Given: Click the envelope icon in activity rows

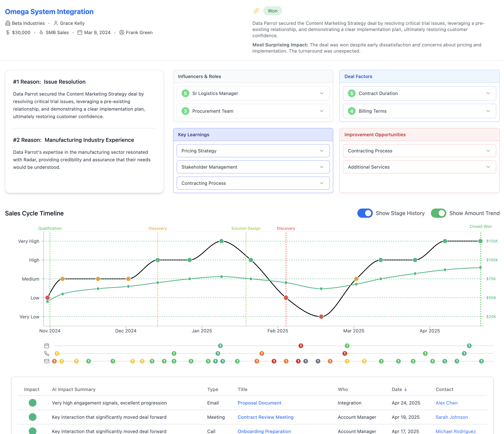Looking at the screenshot, I should coord(47,361).
